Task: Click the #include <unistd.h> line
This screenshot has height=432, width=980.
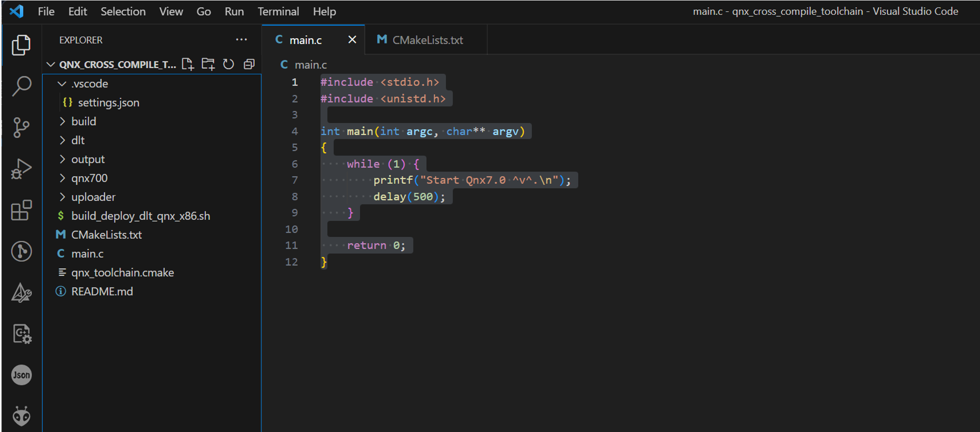Action: point(383,99)
